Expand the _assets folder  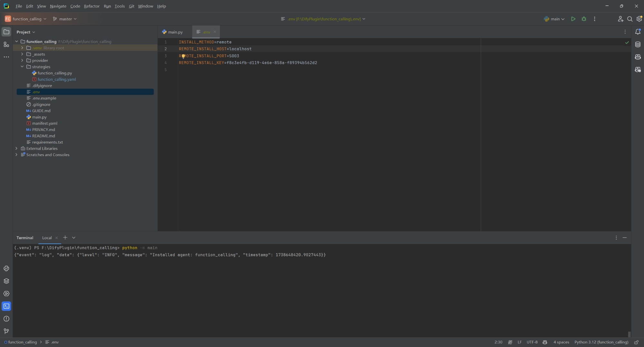(x=22, y=54)
